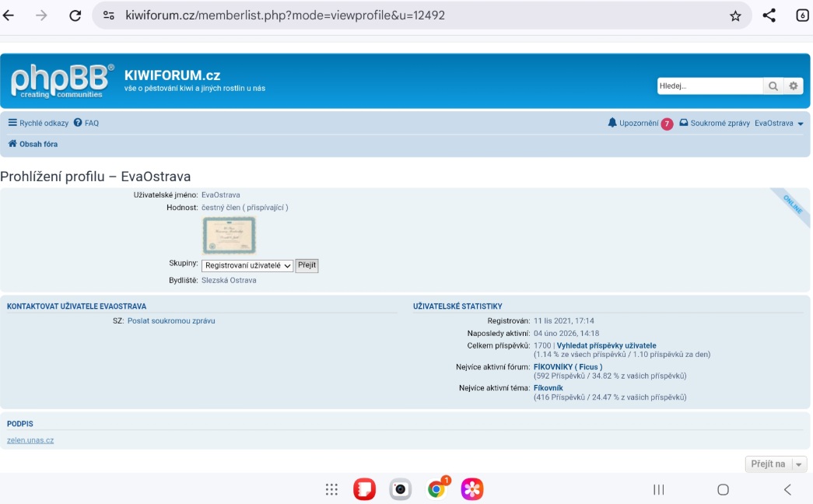Click the Soukromé zprávy inbox icon
Viewport: 813px width, 504px height.
(684, 123)
